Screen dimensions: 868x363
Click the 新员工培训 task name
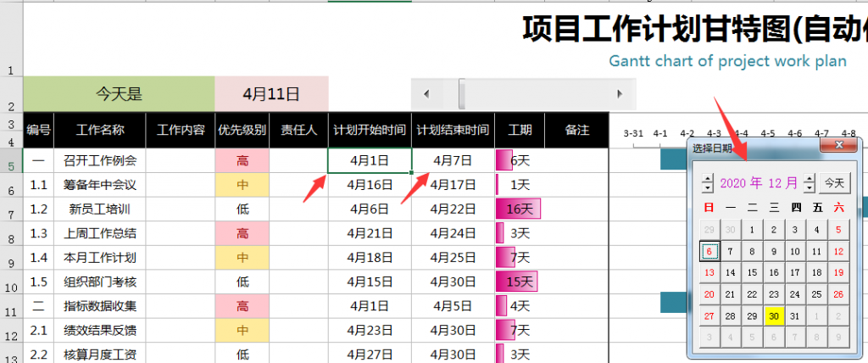coord(100,209)
